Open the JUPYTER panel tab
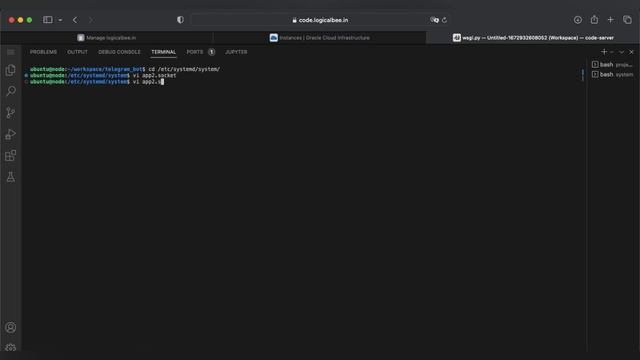This screenshot has width=640, height=360. pyautogui.click(x=236, y=52)
